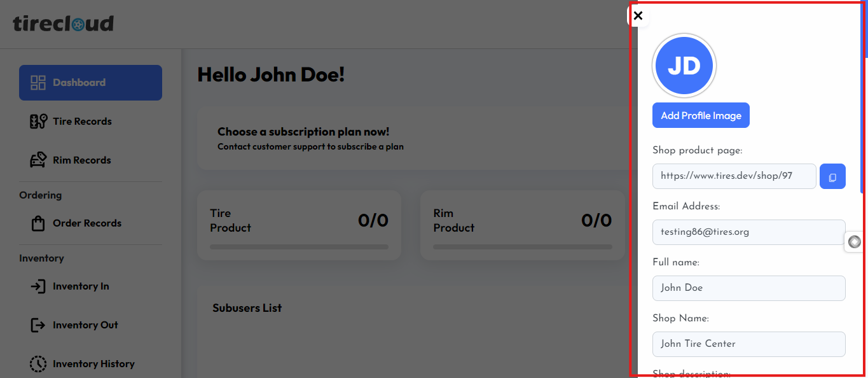Copy the shop product page URL

pos(832,176)
